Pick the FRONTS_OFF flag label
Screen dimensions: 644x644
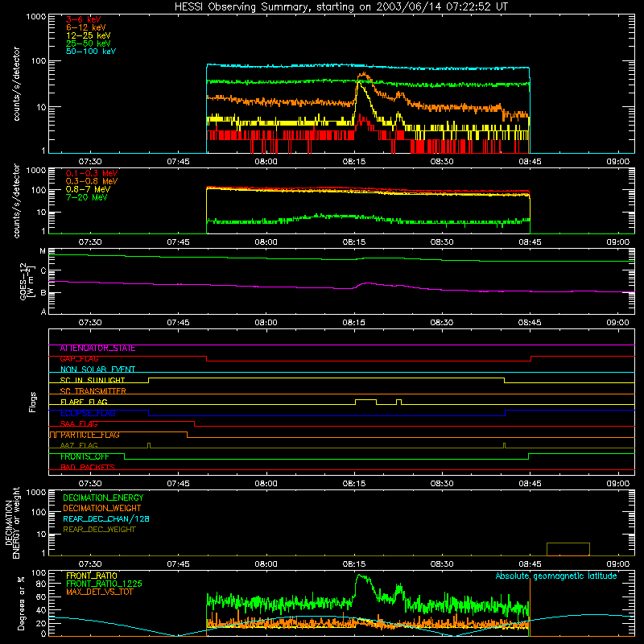[85, 456]
